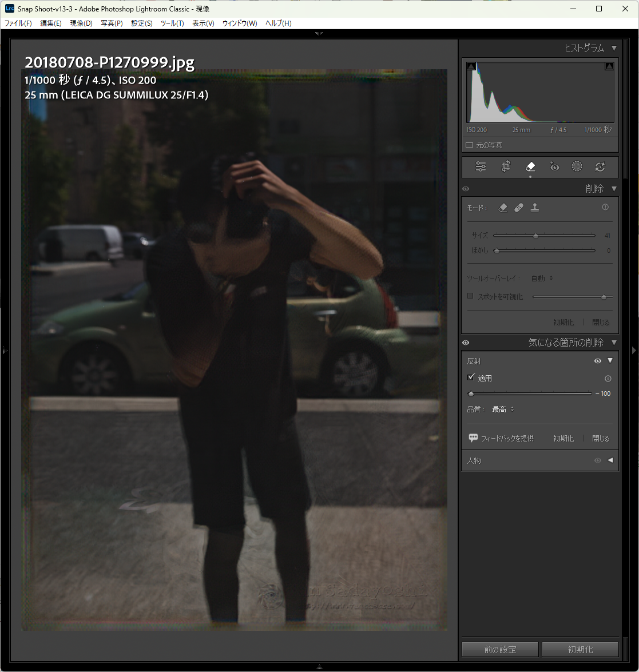Select the Heal bandage mode icon
The height and width of the screenshot is (672, 639).
coord(519,208)
